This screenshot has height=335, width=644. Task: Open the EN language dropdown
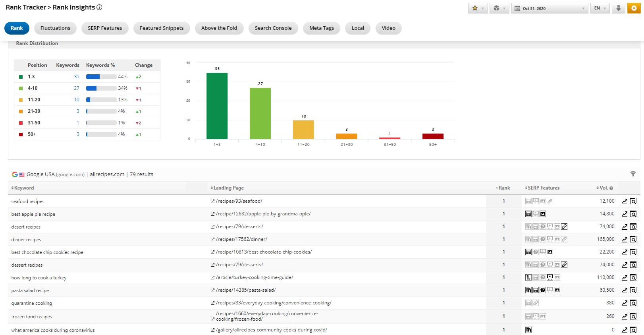tap(600, 8)
